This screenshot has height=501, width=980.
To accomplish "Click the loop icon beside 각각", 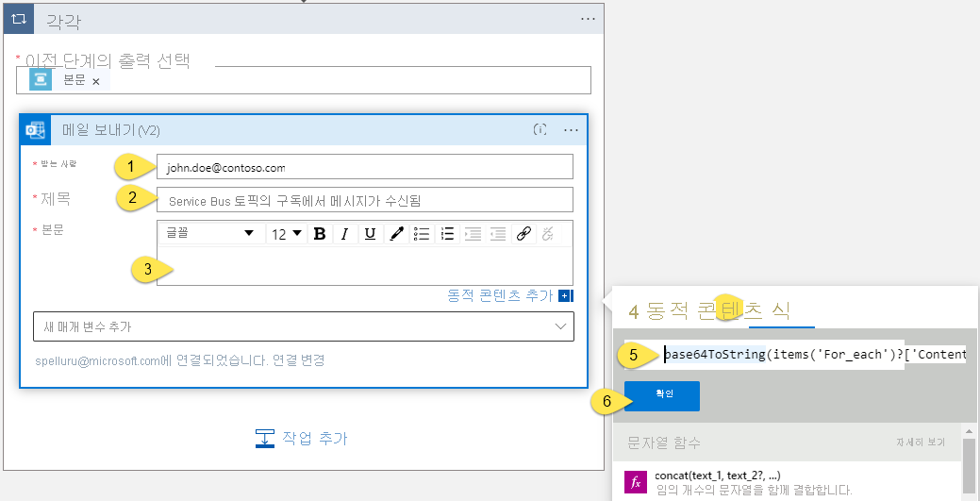I will click(x=19, y=19).
